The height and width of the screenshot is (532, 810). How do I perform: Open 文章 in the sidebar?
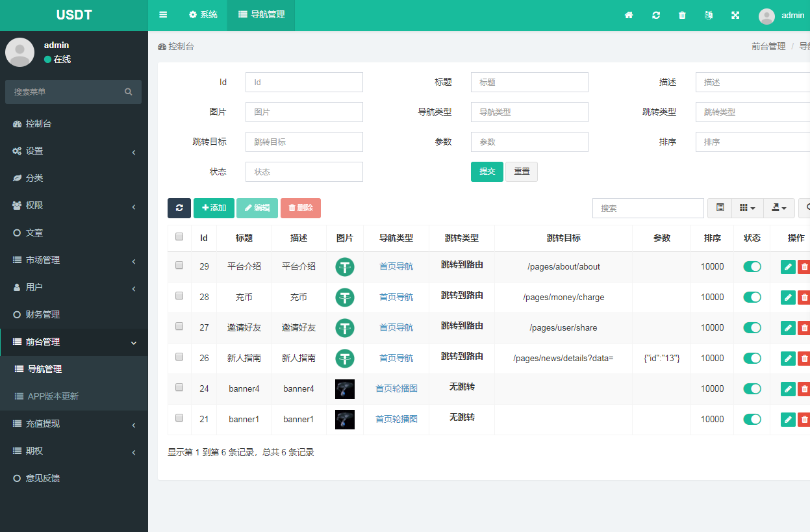coord(74,233)
